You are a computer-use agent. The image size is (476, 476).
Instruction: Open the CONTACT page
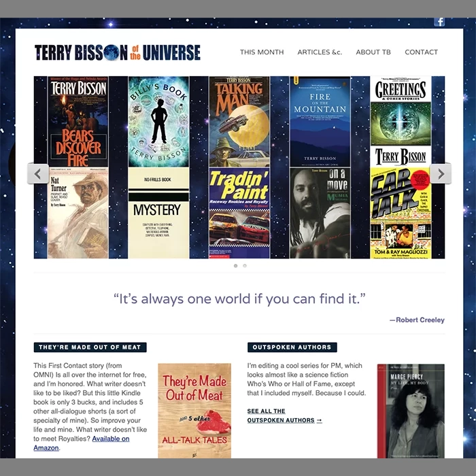[x=421, y=52]
